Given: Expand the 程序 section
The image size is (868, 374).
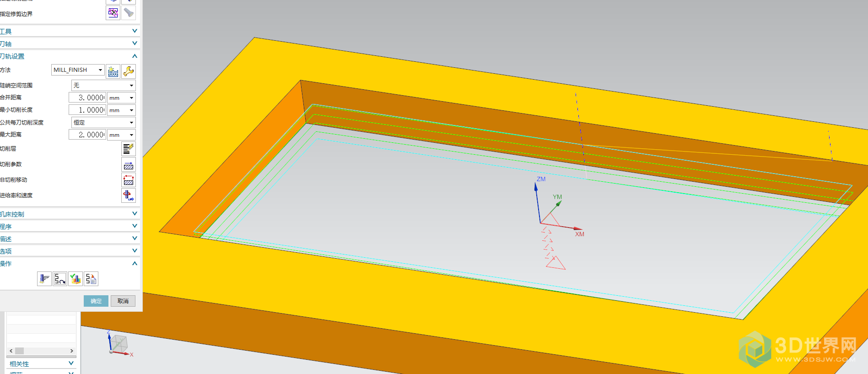Looking at the screenshot, I should tap(135, 226).
